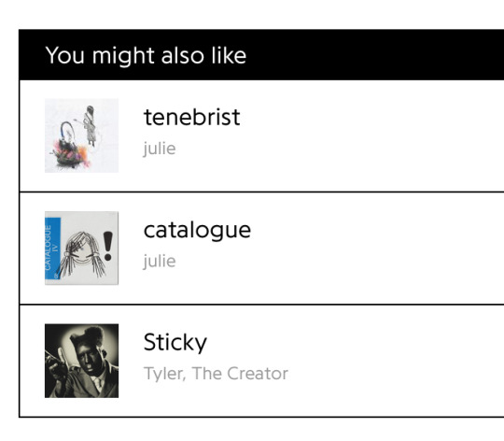
Task: Open the "catalogue" track title
Action: (197, 231)
